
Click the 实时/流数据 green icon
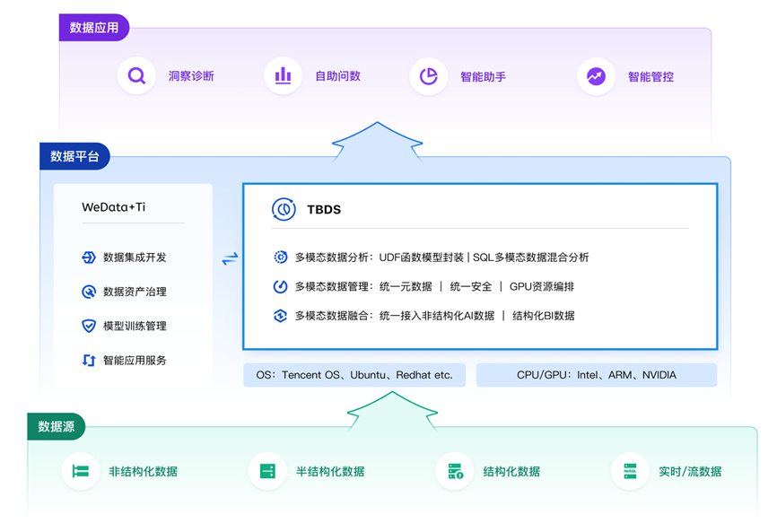click(x=630, y=471)
